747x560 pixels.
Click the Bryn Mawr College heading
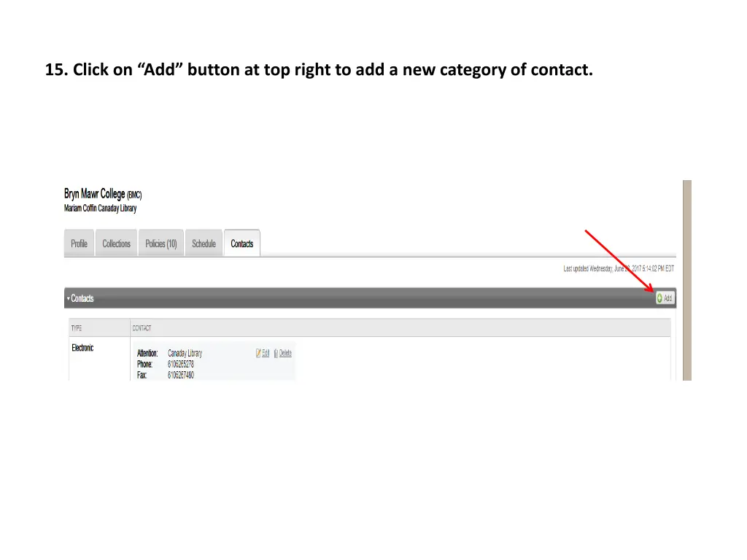[103, 194]
